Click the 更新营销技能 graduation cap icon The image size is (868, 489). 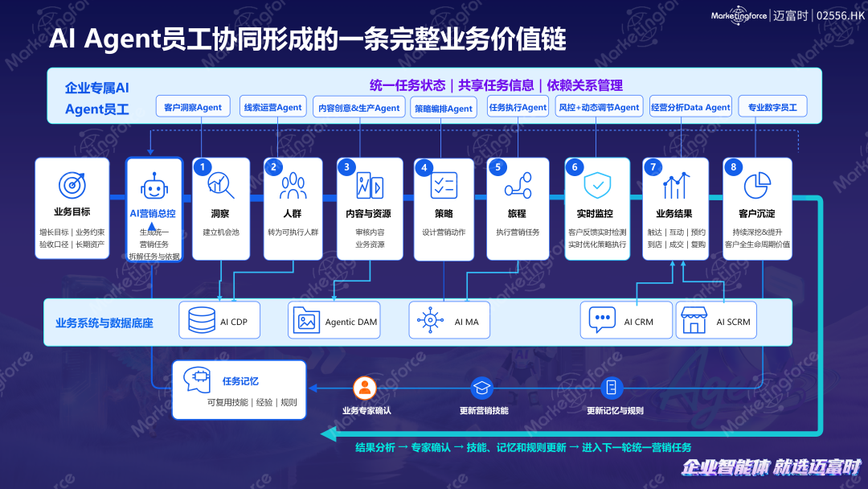(x=481, y=388)
